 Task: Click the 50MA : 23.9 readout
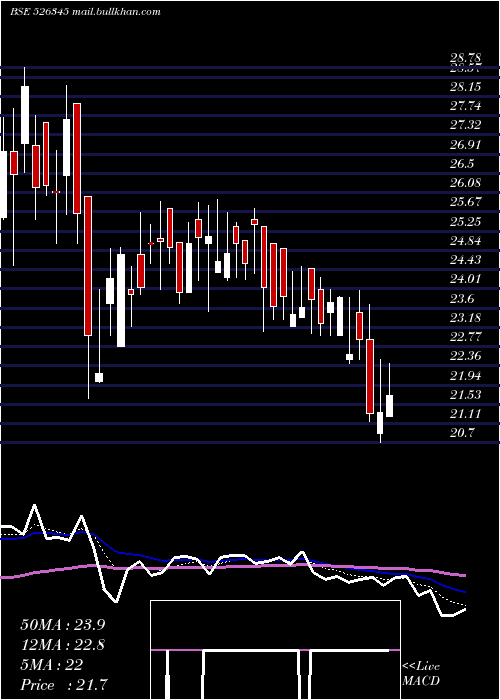63,625
